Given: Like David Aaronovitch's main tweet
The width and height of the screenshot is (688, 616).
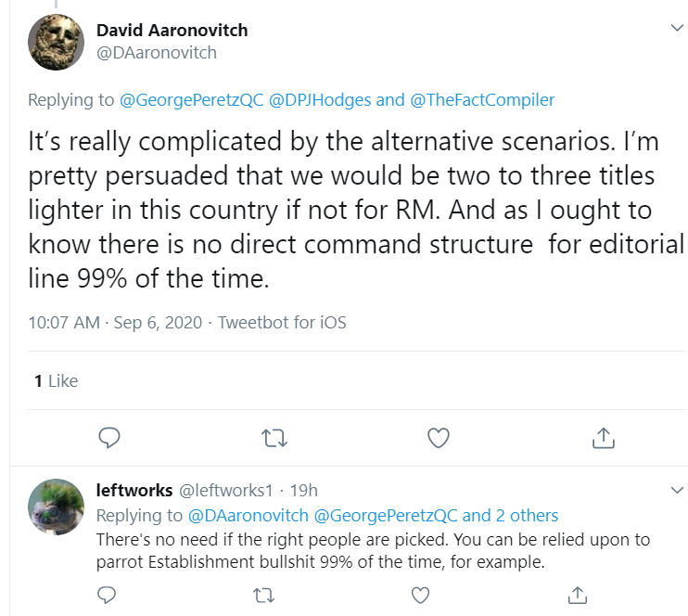Looking at the screenshot, I should (439, 438).
